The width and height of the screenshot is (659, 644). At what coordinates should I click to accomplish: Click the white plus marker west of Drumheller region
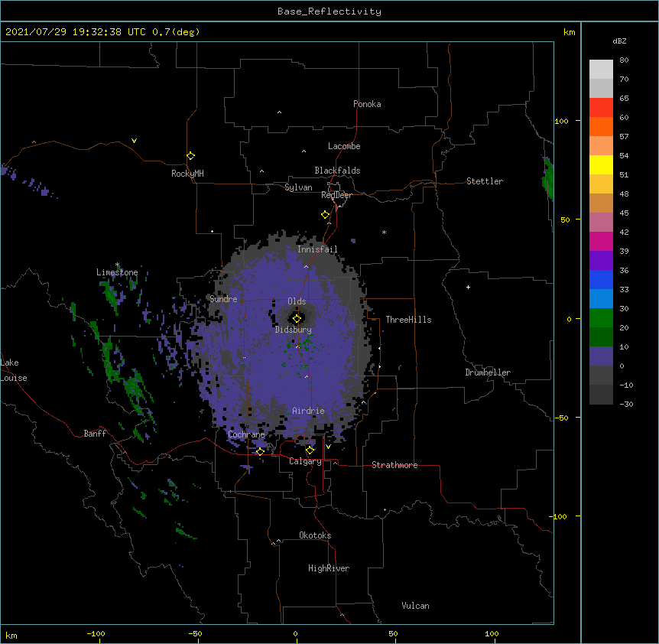click(x=468, y=287)
